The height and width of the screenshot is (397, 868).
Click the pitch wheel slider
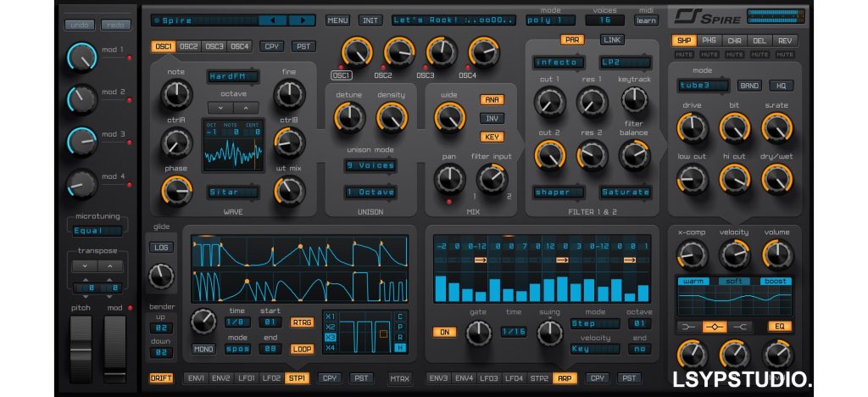[x=81, y=349]
